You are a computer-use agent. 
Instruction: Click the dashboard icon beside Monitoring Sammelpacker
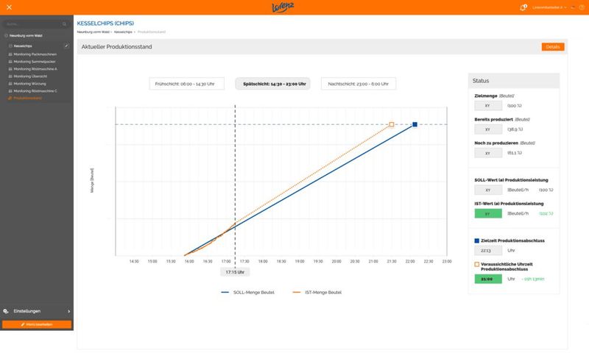click(x=10, y=62)
